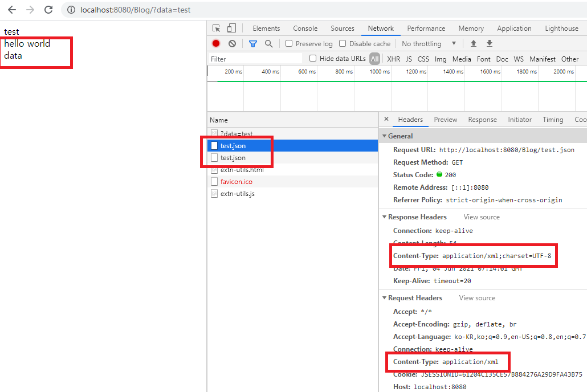The image size is (587, 392).
Task: Open the Preview tab of request
Action: pyautogui.click(x=445, y=120)
